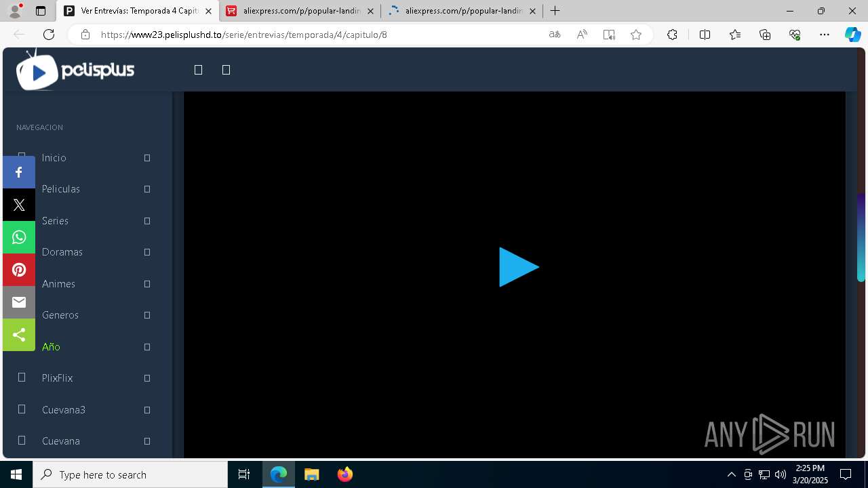Screen dimensions: 868x488
Task: Open tab actions menu
Action: point(41,11)
